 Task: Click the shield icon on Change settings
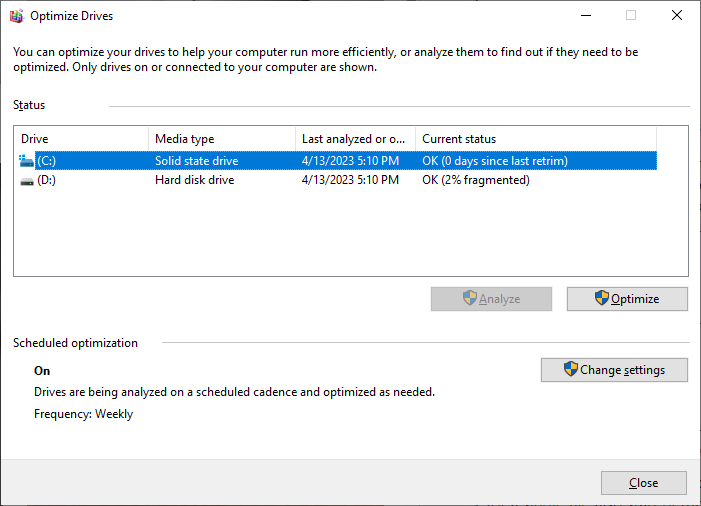571,369
